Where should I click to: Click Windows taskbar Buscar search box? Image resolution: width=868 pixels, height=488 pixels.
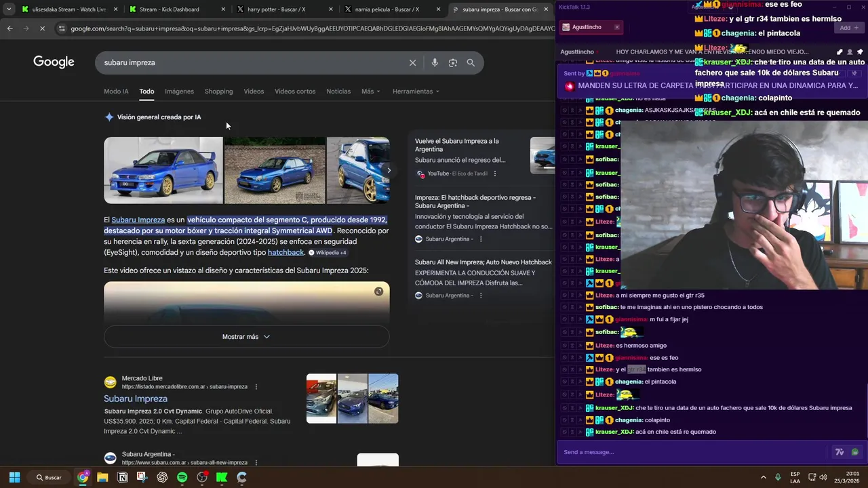pos(48,477)
